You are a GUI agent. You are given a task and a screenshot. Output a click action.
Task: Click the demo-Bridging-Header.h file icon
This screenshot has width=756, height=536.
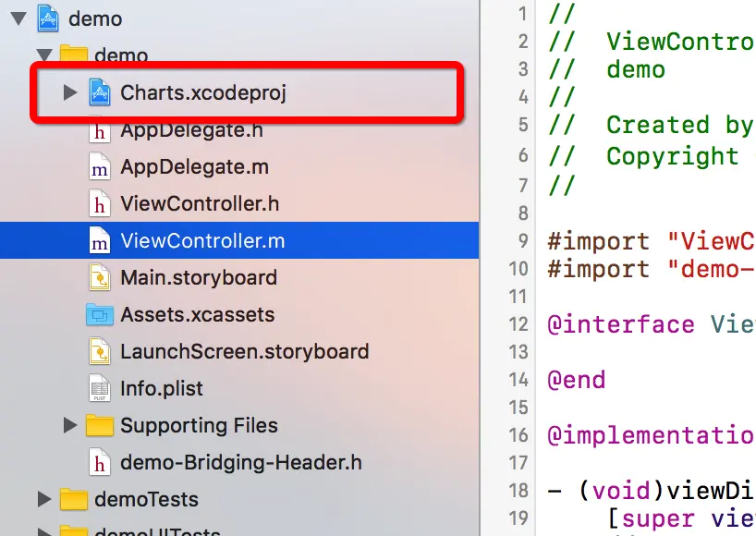100,462
